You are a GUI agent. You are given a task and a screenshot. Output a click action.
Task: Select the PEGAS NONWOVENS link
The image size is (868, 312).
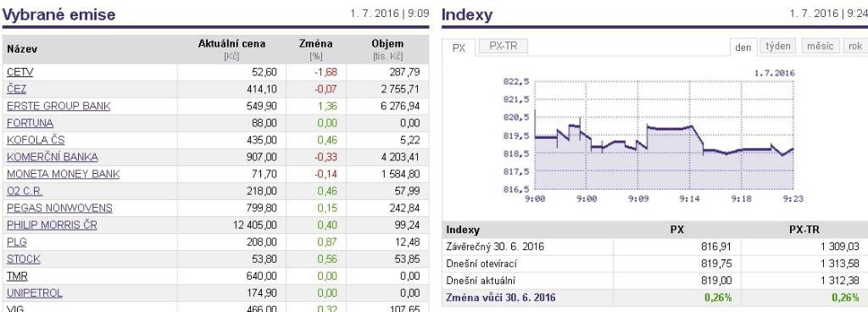point(59,208)
